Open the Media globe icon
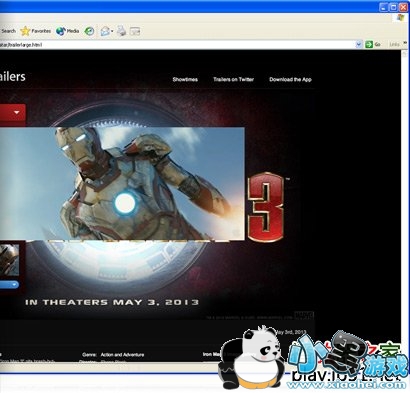The image size is (410, 393). coord(68,31)
